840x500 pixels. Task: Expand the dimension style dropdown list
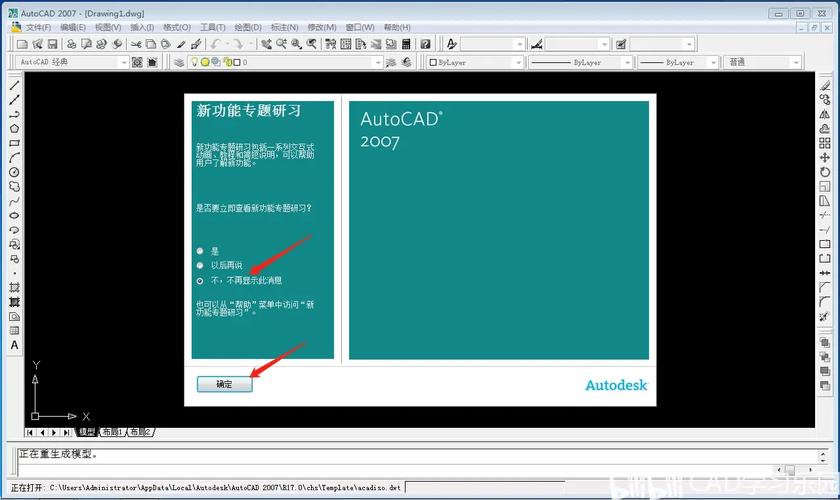tap(604, 44)
